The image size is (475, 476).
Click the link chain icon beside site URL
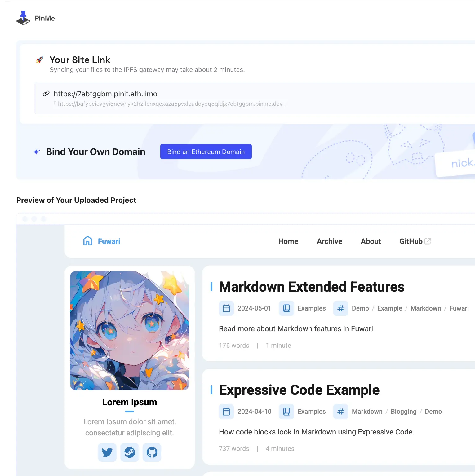point(46,94)
